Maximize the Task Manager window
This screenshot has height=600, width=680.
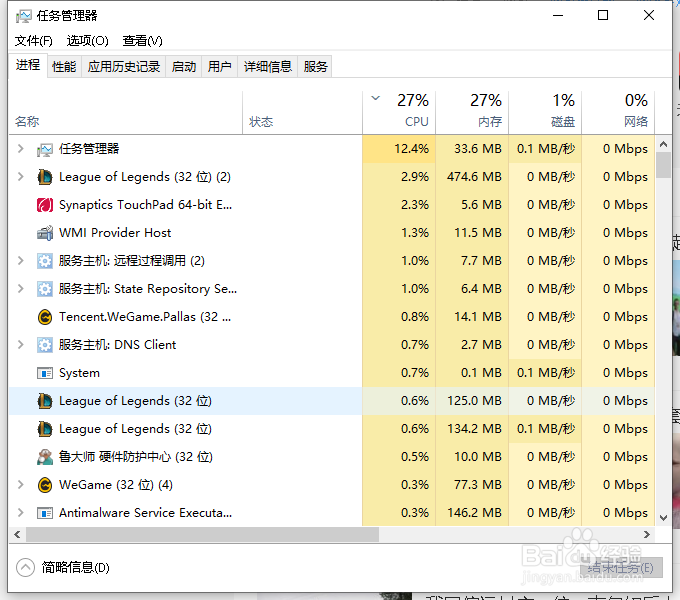tap(603, 16)
